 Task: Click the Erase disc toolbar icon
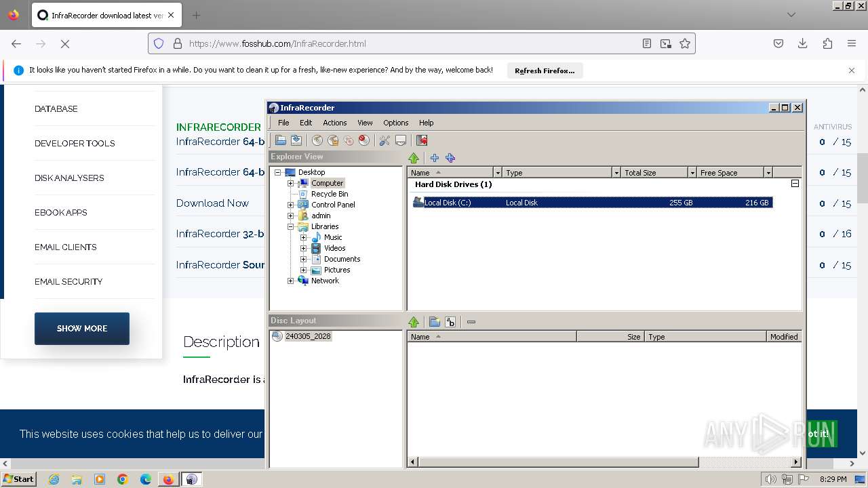pos(364,140)
